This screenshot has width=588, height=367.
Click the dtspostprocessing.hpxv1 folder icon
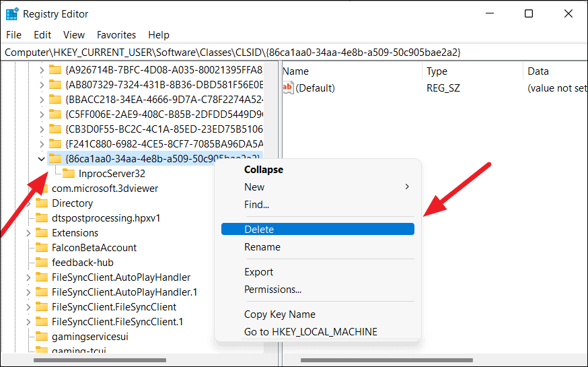(42, 218)
